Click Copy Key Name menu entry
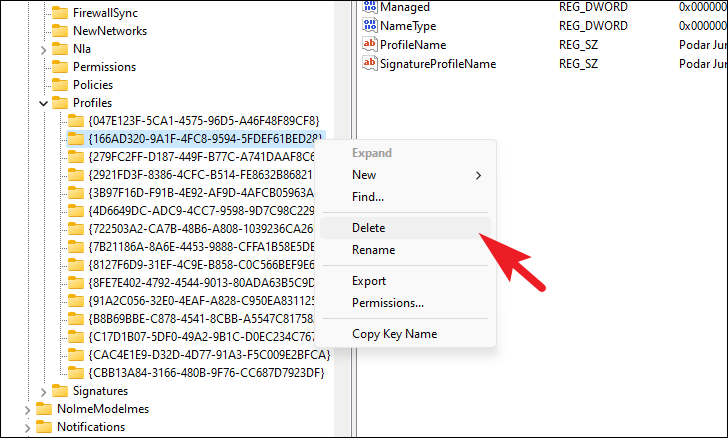The image size is (728, 438). (394, 334)
